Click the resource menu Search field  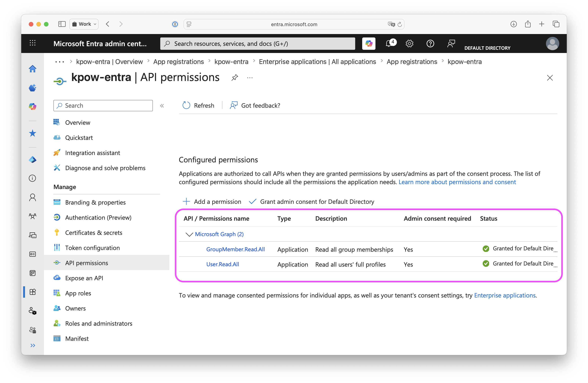[103, 106]
